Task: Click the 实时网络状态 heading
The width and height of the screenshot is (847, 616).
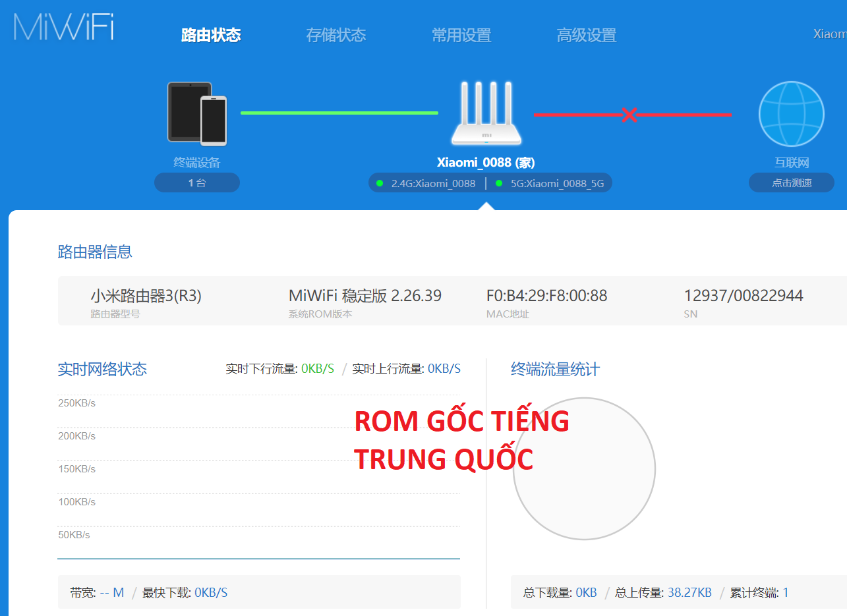Action: click(102, 369)
